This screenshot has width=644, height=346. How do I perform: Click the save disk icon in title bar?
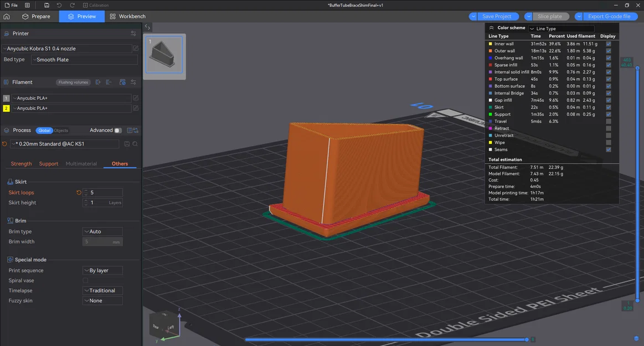(x=47, y=6)
